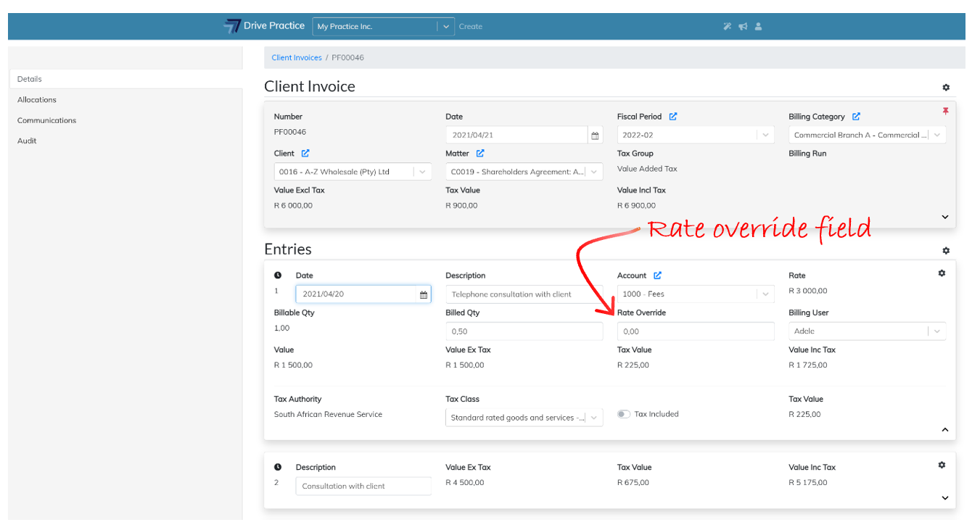Toggle the Tax Included switch
This screenshot has width=980, height=530.
pyautogui.click(x=623, y=414)
